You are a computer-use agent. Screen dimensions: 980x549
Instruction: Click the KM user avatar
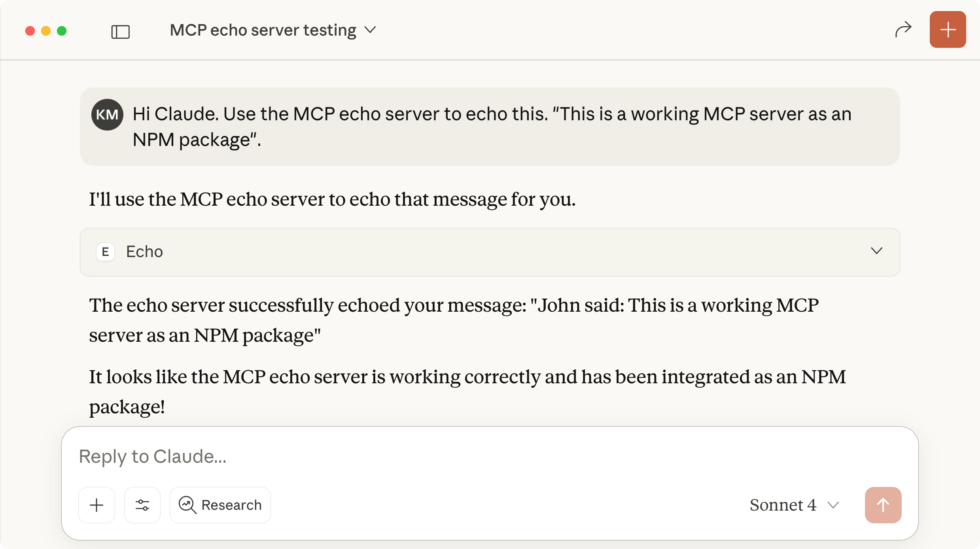[x=107, y=115]
